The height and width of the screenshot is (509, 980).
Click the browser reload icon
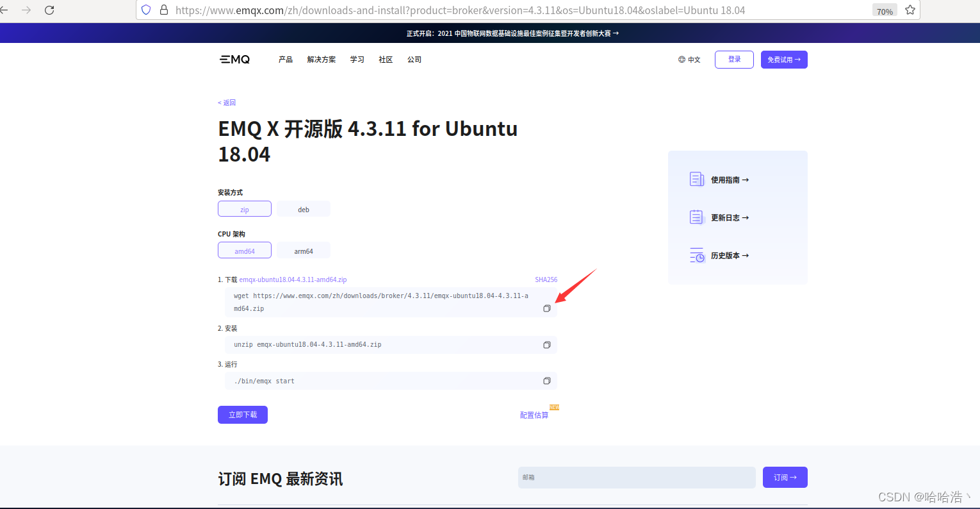pyautogui.click(x=49, y=10)
